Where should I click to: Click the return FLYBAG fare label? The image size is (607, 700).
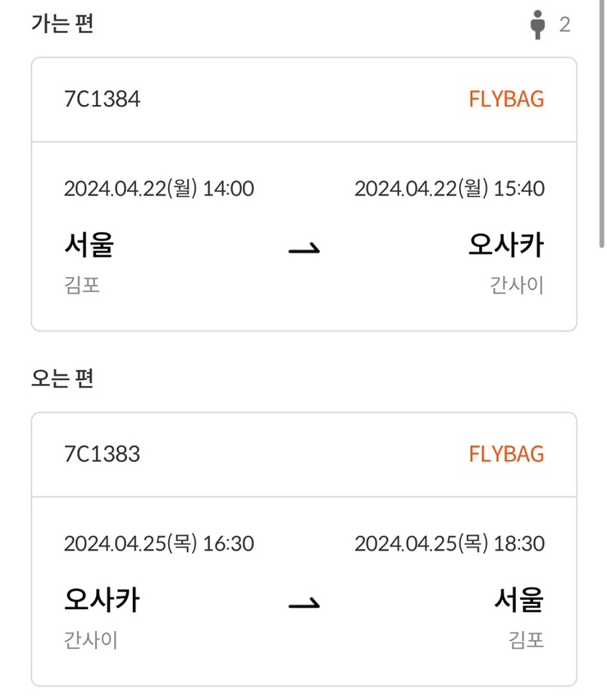(506, 454)
